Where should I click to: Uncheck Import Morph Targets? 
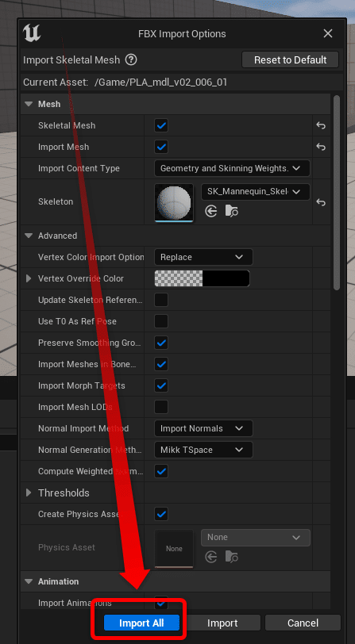(161, 385)
